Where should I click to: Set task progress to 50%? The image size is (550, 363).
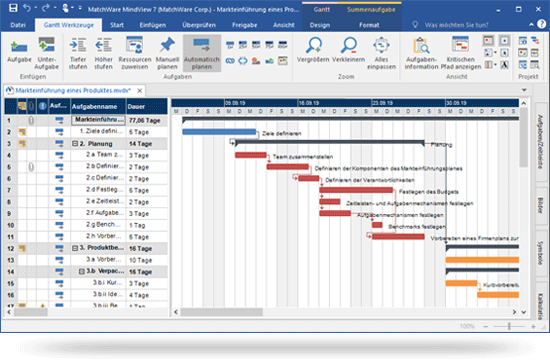(256, 45)
